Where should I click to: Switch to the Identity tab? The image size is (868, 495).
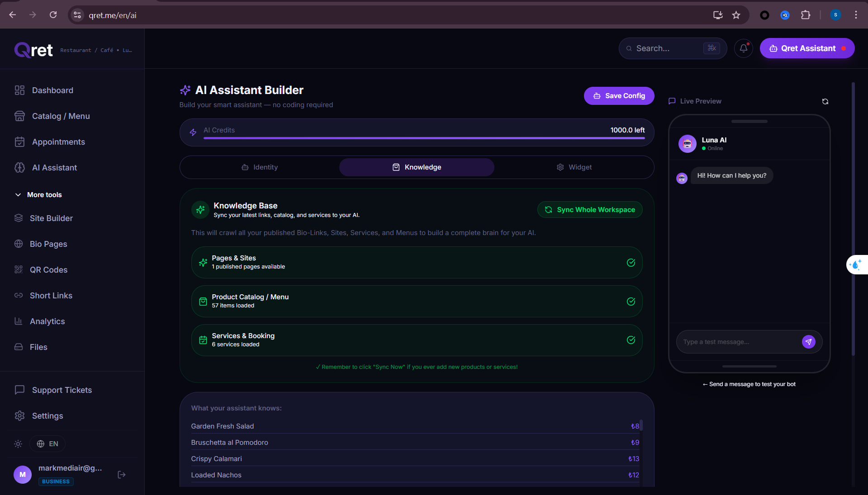point(260,167)
